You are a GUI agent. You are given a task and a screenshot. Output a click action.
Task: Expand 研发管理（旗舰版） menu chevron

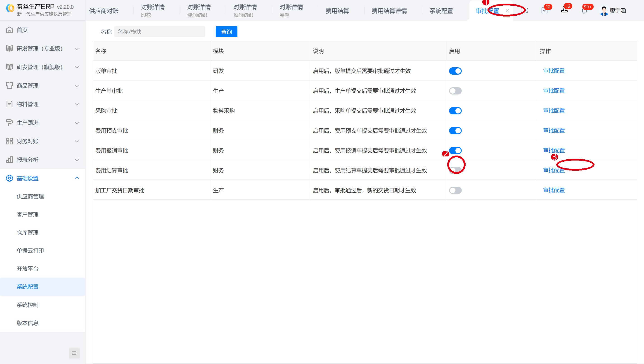(x=77, y=67)
